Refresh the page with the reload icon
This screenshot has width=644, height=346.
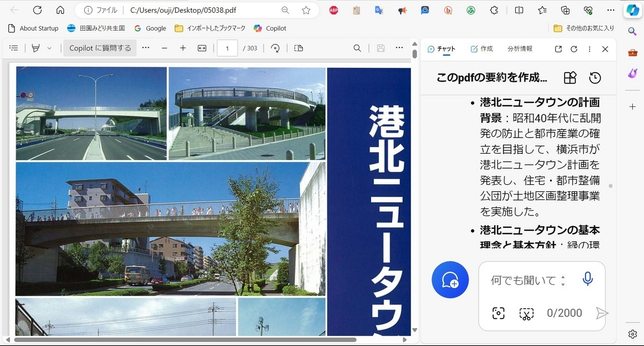37,10
